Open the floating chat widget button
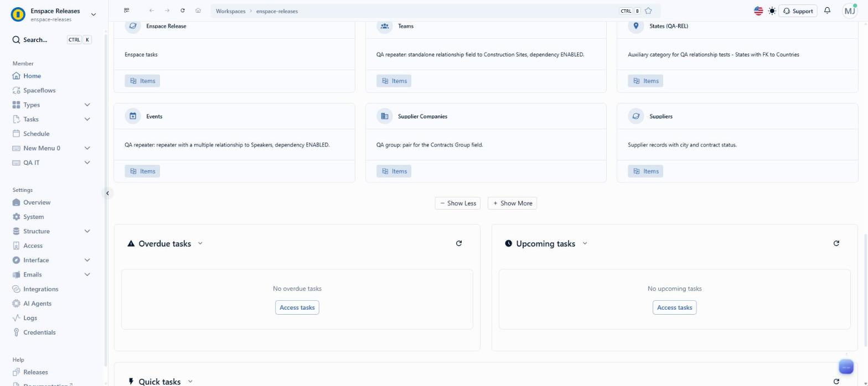Viewport: 868px width, 386px height. (x=846, y=367)
